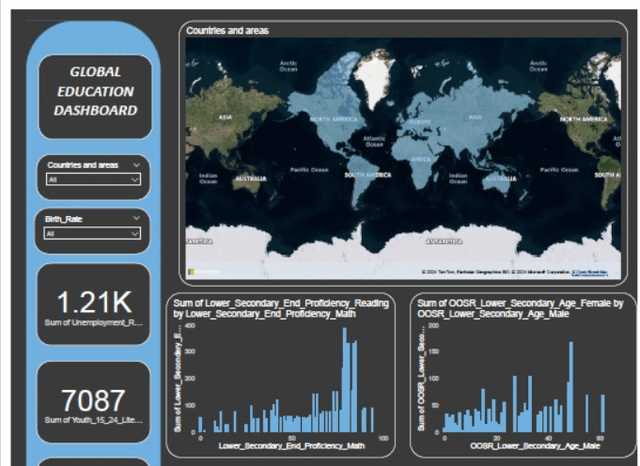The width and height of the screenshot is (640, 466).
Task: Click the Sum of Unemployment_R... card label
Action: pos(93,322)
